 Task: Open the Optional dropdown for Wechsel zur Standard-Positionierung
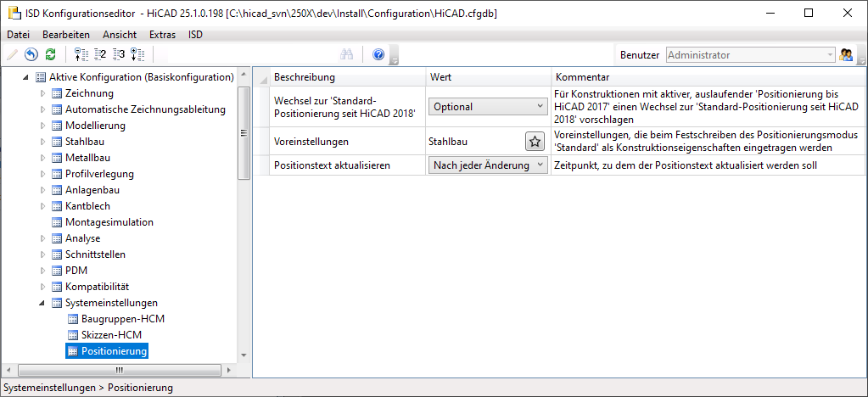488,107
